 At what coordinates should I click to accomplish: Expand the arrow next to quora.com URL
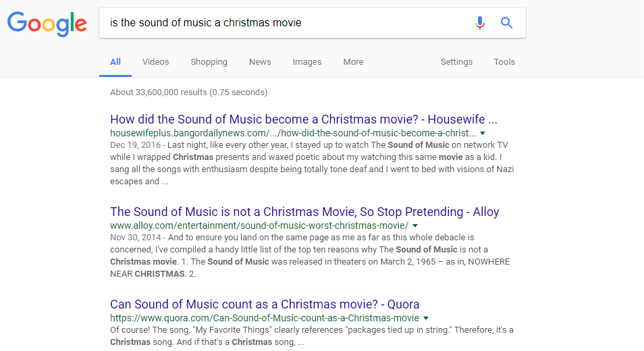point(426,318)
